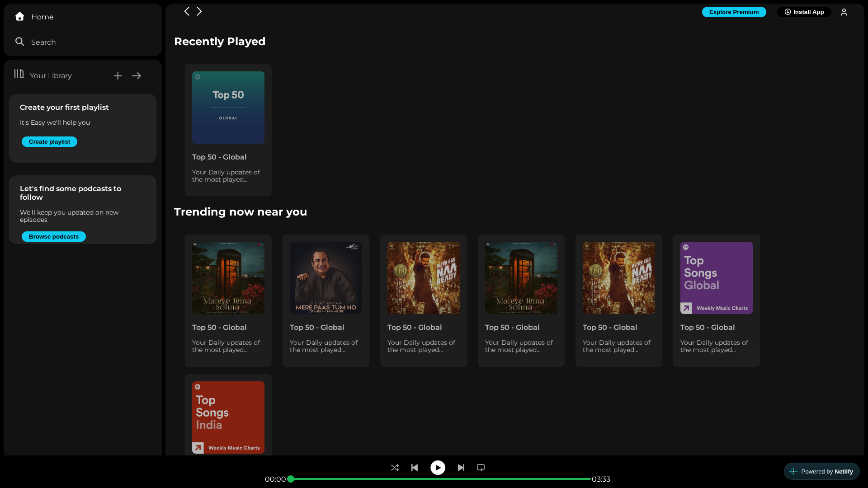Image resolution: width=868 pixels, height=488 pixels.
Task: Skip to the previous track
Action: click(415, 468)
